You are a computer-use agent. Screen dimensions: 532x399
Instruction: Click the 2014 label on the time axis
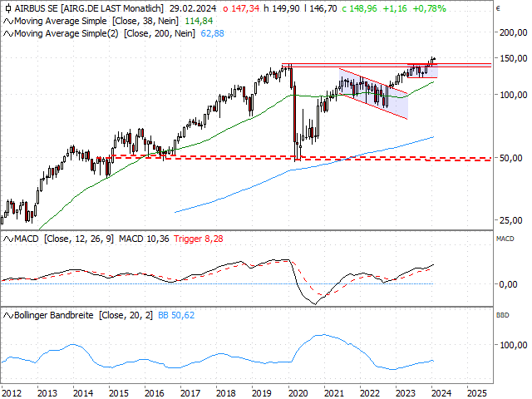coord(83,393)
